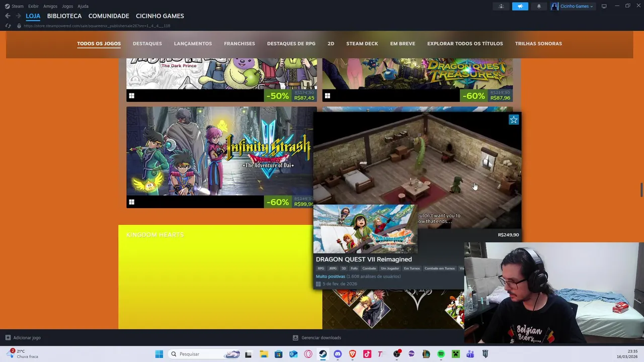This screenshot has width=644, height=362.
Task: Select the TRILHAS SONORAS tab
Action: tap(538, 44)
